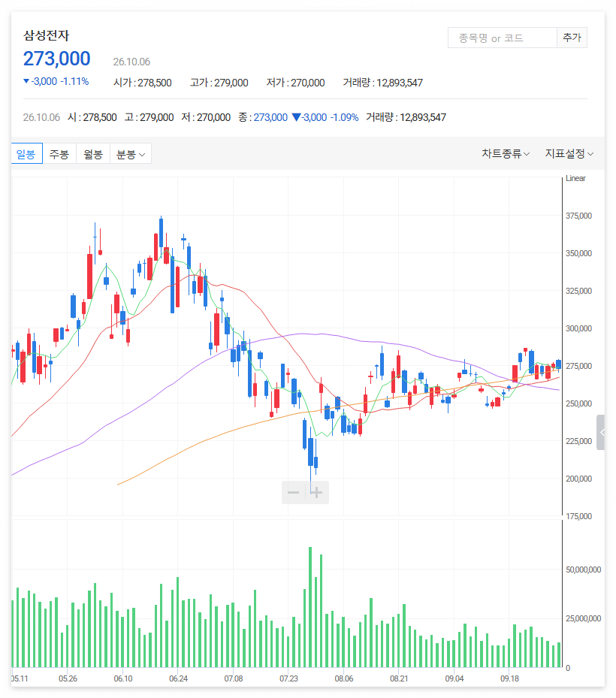Click the 고가 : 279,000 high price

coord(219,83)
